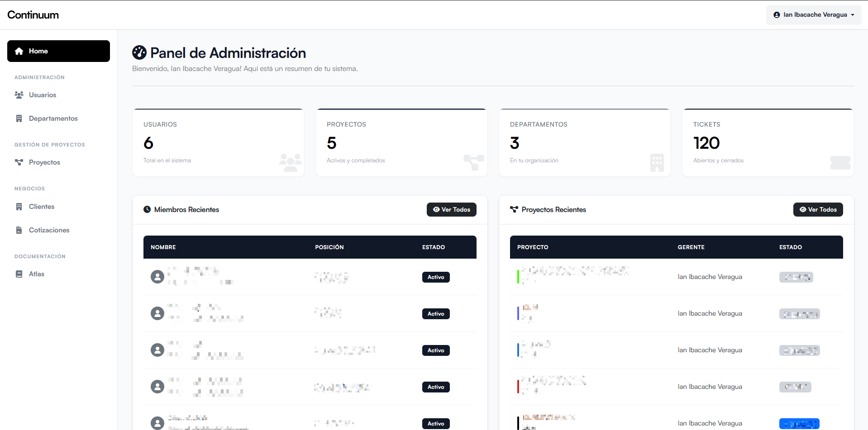The image size is (868, 430).
Task: Click the Continuum logo
Action: [x=33, y=15]
